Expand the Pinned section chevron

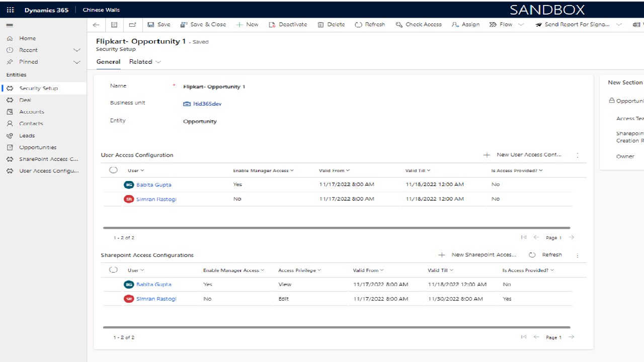pos(77,62)
